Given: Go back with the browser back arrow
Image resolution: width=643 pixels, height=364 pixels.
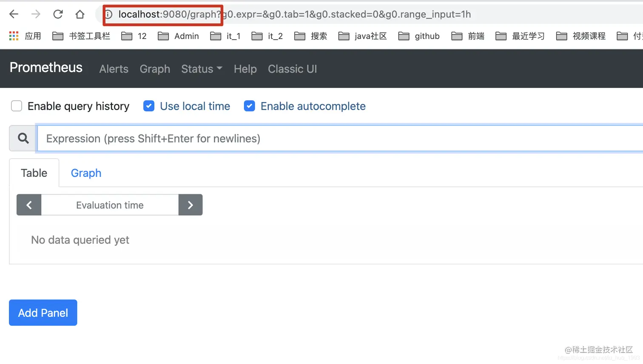Looking at the screenshot, I should [x=14, y=14].
